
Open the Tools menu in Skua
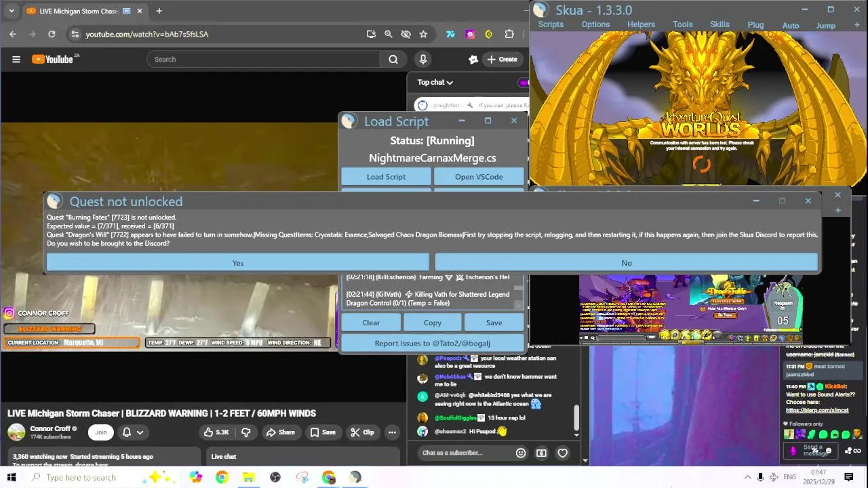(683, 24)
